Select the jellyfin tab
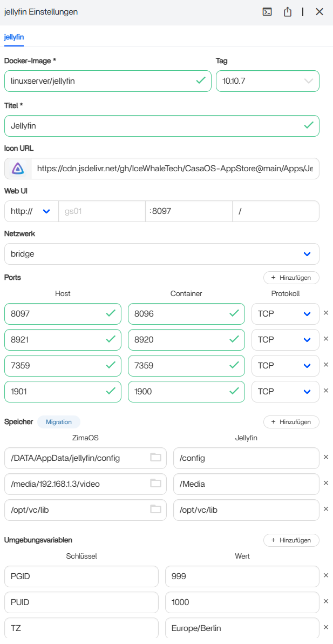Image resolution: width=333 pixels, height=644 pixels. 14,37
